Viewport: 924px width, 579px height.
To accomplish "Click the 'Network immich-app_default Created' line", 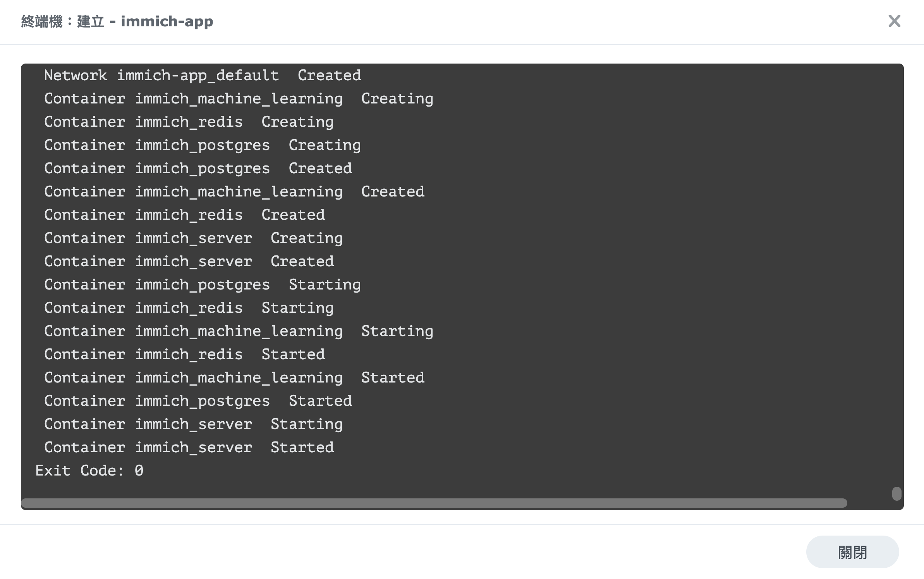I will [203, 75].
